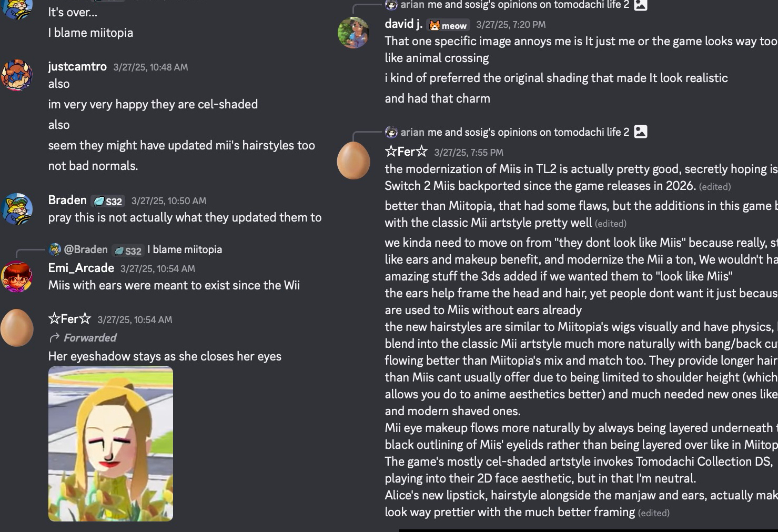The image size is (778, 532).
Task: Click the Emi_Arcade username
Action: (81, 268)
